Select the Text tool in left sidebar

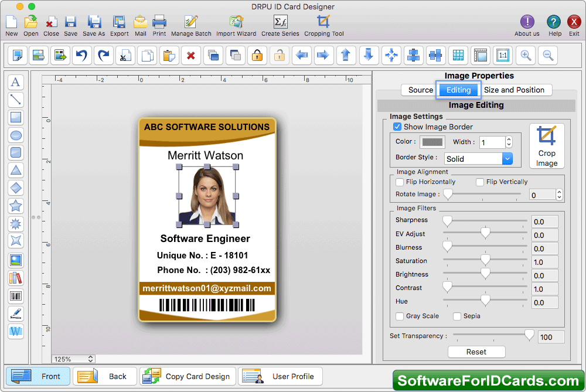[x=16, y=82]
